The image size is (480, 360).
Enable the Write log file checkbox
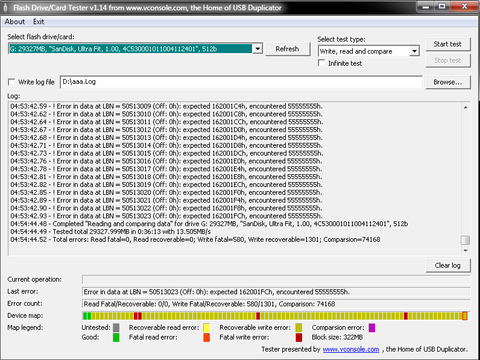(x=12, y=82)
